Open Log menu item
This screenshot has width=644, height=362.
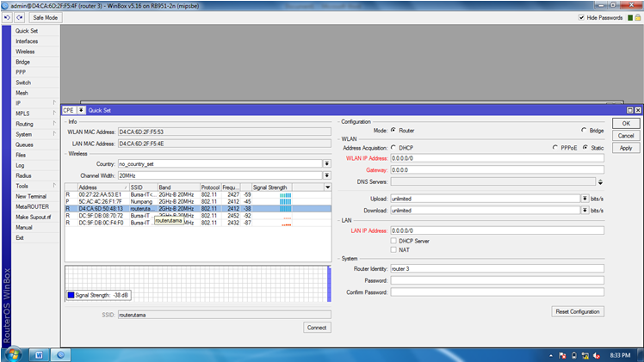pos(20,165)
